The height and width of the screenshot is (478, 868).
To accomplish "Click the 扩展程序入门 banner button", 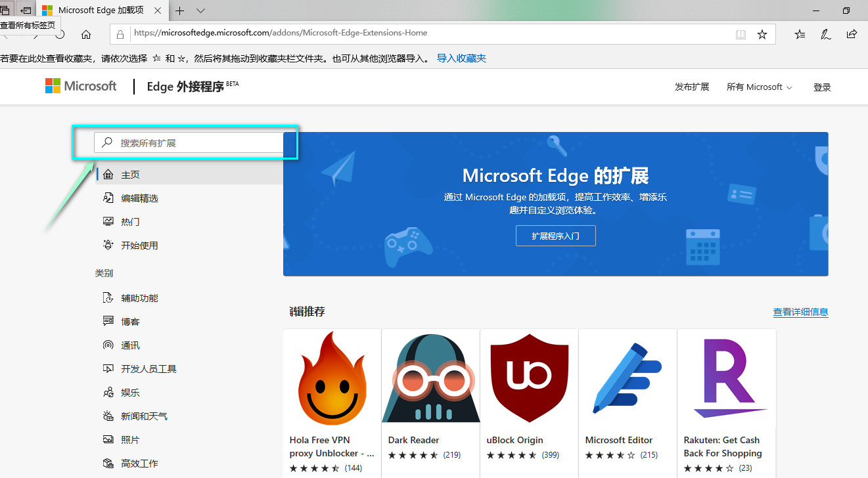I will point(556,236).
